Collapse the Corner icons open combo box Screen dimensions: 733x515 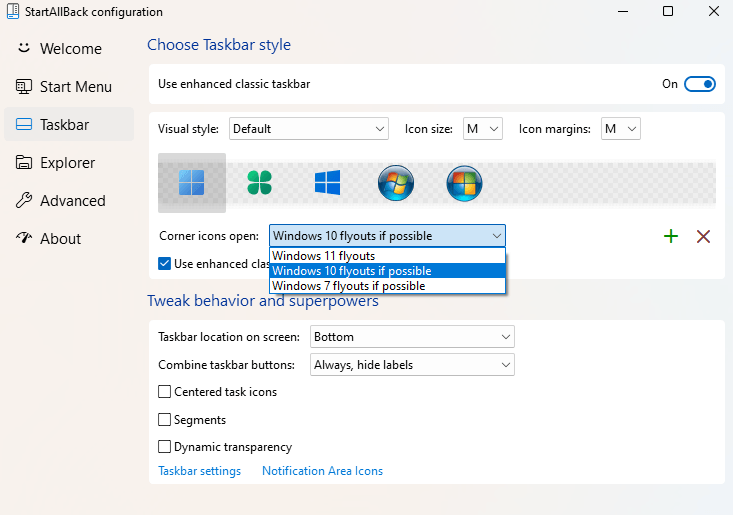click(x=388, y=236)
